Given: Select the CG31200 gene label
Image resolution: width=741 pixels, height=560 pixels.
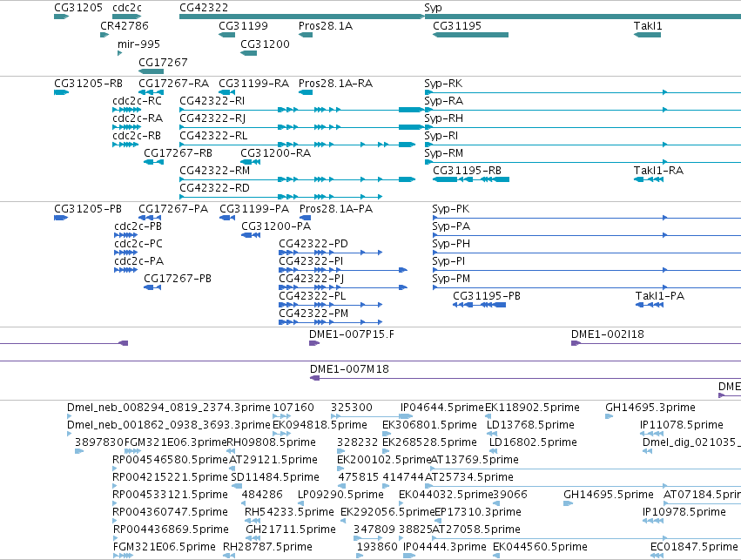Looking at the screenshot, I should pyautogui.click(x=265, y=44).
